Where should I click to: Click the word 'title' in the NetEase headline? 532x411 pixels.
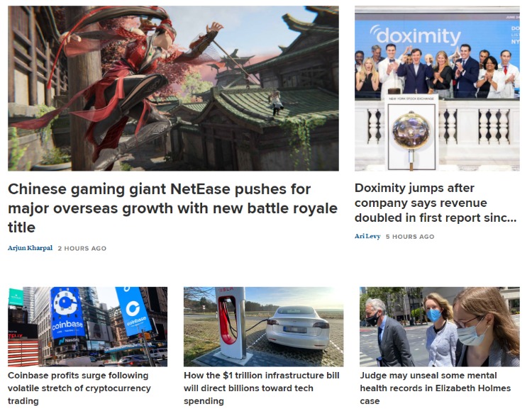tap(21, 227)
